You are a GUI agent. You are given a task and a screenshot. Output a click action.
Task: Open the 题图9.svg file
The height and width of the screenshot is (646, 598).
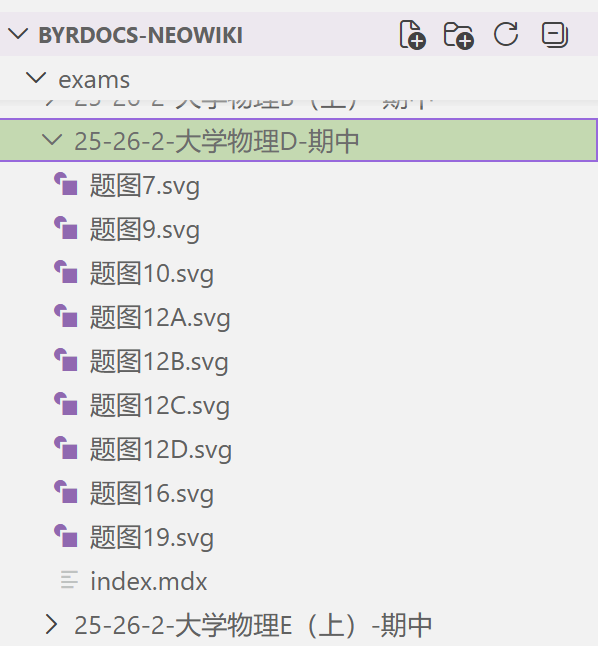(299, 228)
